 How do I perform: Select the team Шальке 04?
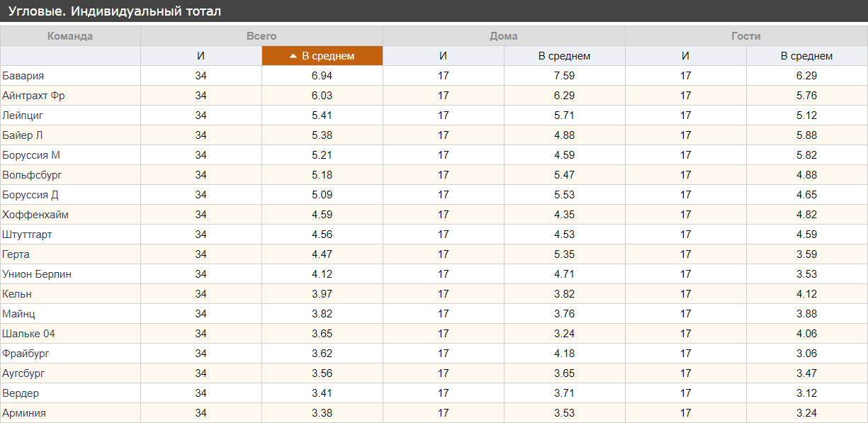pos(28,334)
